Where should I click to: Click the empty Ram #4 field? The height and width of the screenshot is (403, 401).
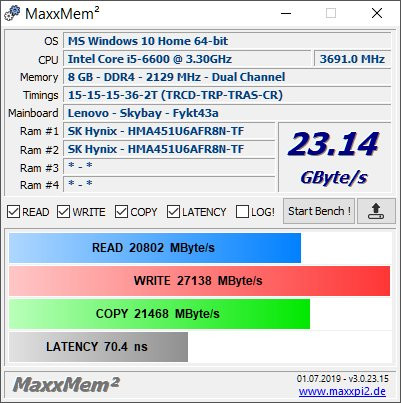pyautogui.click(x=169, y=184)
